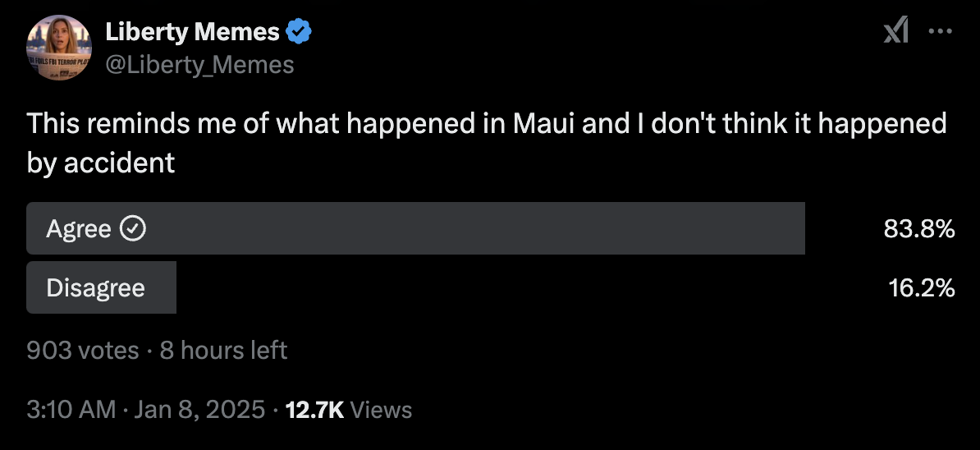This screenshot has width=980, height=450.
Task: Open the Liberty Memes profile picture
Action: [58, 48]
